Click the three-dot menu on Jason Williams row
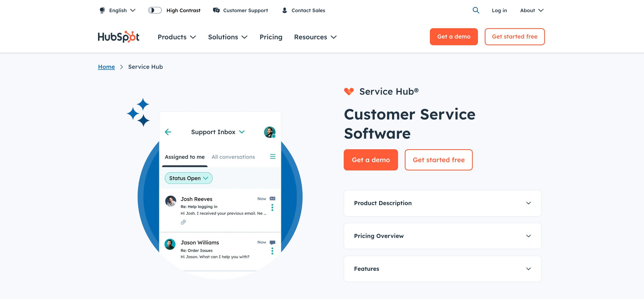The width and height of the screenshot is (644, 299). point(272,251)
